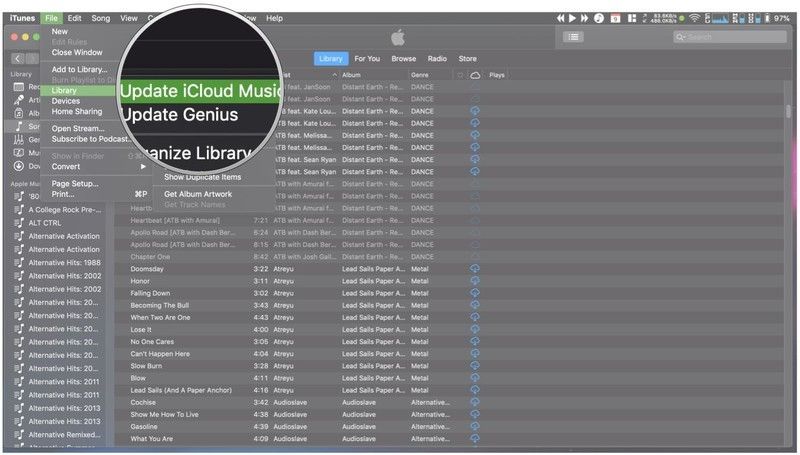Switch to list view via toolbar icon
Screen dimensions: 800x455
coord(573,37)
